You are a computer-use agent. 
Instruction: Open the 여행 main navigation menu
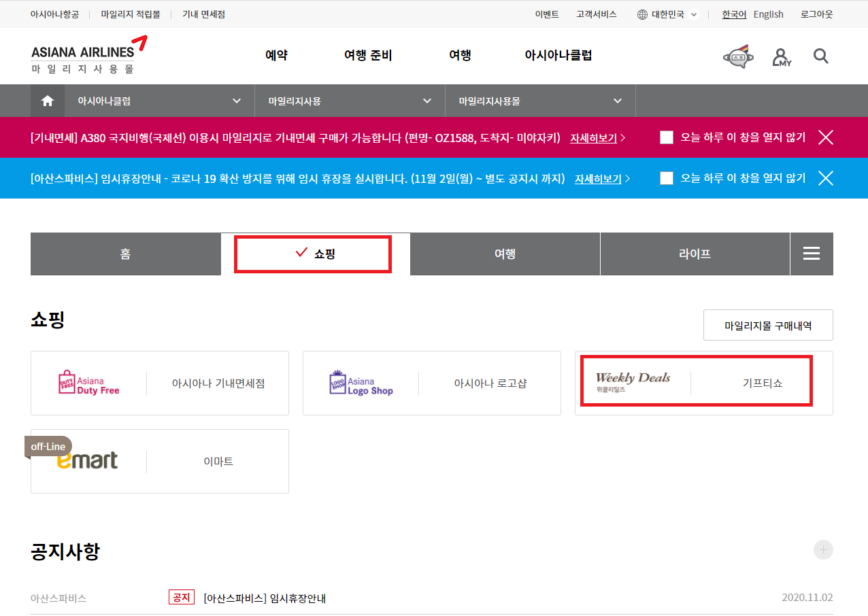coord(460,56)
